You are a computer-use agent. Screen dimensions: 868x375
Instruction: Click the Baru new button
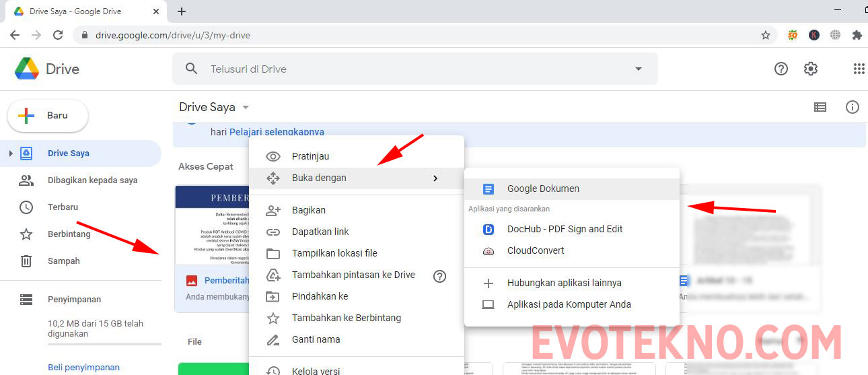(48, 115)
